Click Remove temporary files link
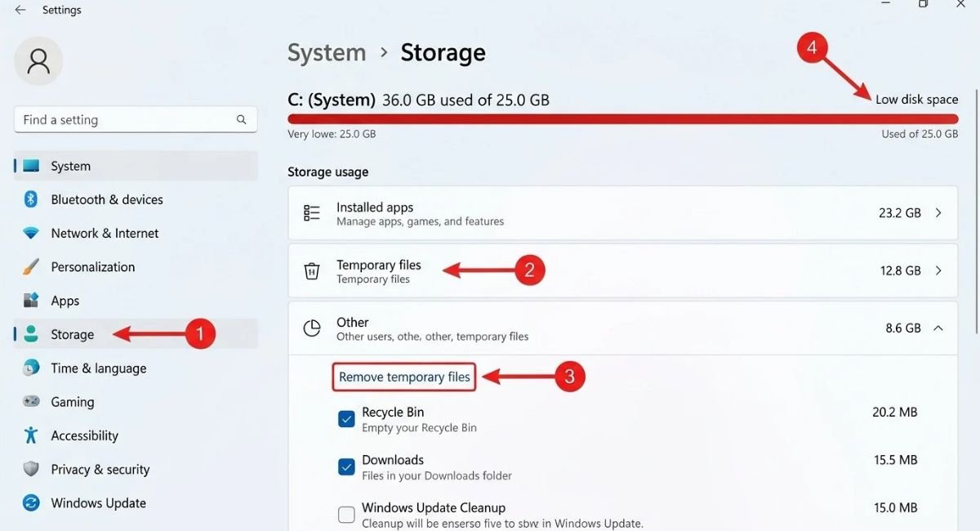 pyautogui.click(x=404, y=377)
